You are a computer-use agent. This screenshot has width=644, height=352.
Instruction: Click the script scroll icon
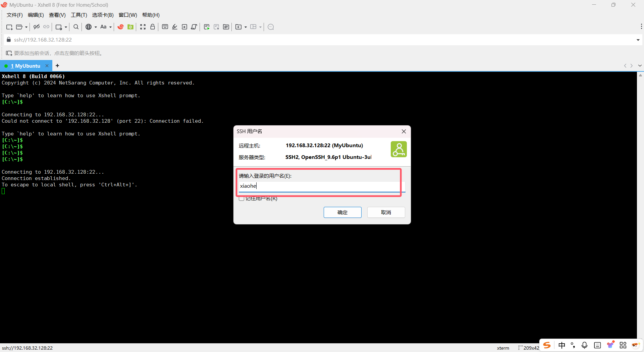pyautogui.click(x=194, y=27)
